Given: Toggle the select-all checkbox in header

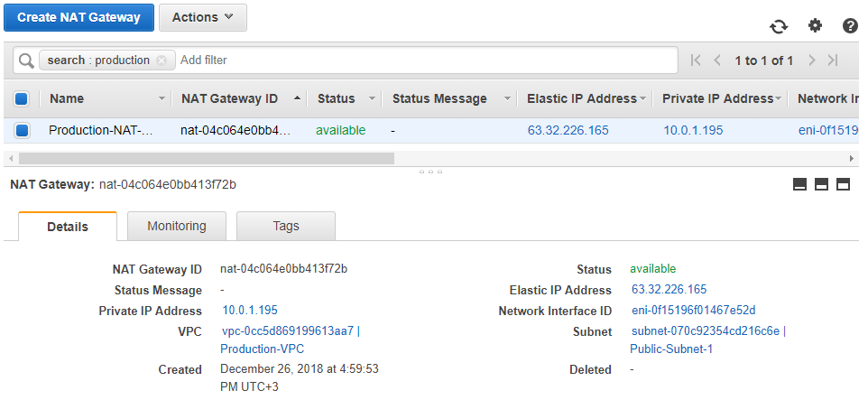Looking at the screenshot, I should click(23, 98).
